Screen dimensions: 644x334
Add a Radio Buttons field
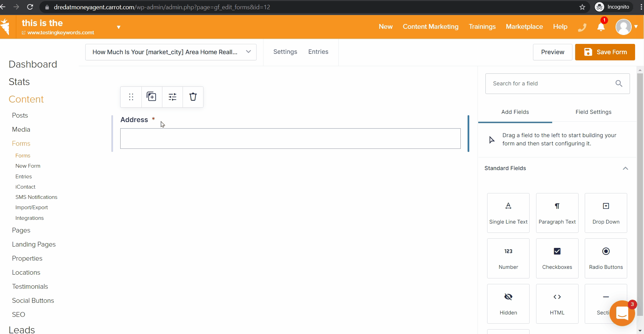point(606,258)
